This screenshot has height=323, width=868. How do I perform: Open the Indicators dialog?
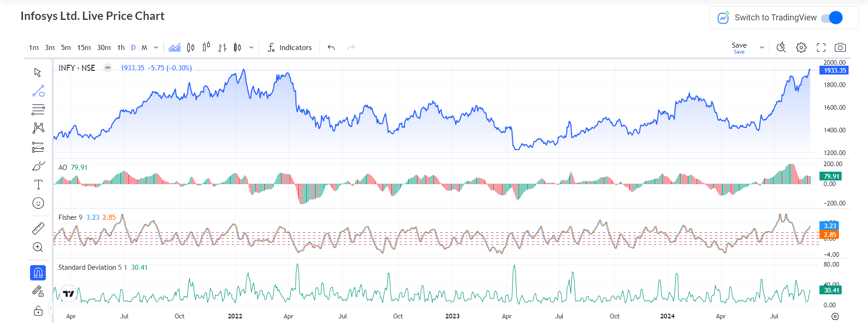point(289,47)
